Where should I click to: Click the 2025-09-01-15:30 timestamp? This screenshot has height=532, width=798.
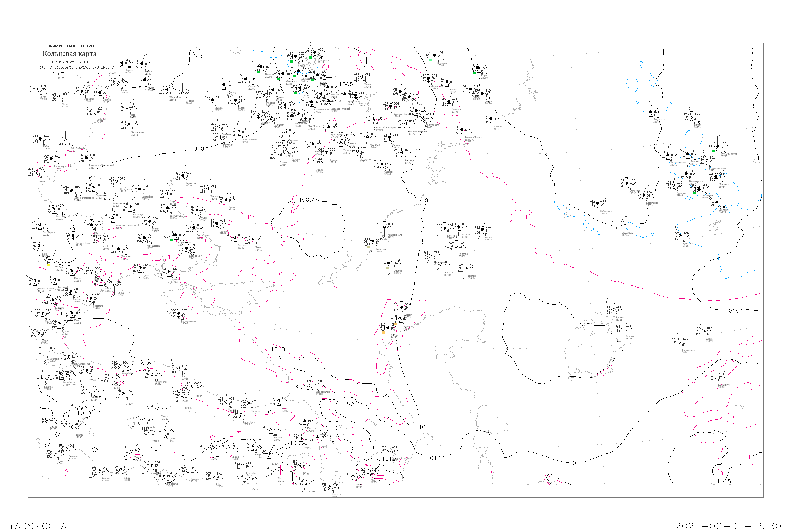[728, 526]
